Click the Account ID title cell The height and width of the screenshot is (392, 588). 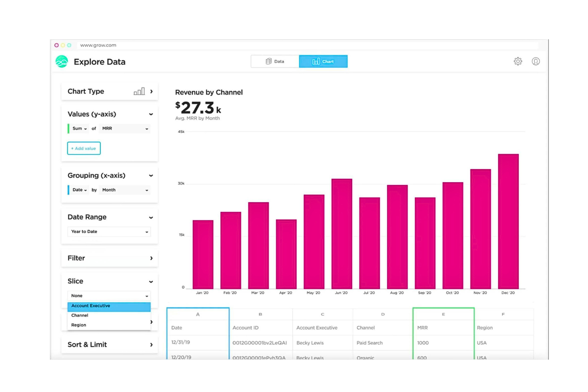coord(261,328)
